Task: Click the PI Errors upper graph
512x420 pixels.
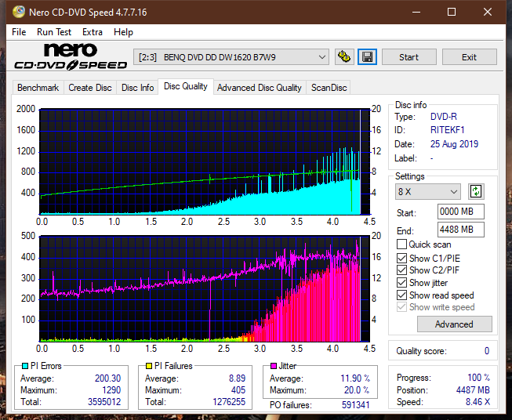Action: (205, 161)
